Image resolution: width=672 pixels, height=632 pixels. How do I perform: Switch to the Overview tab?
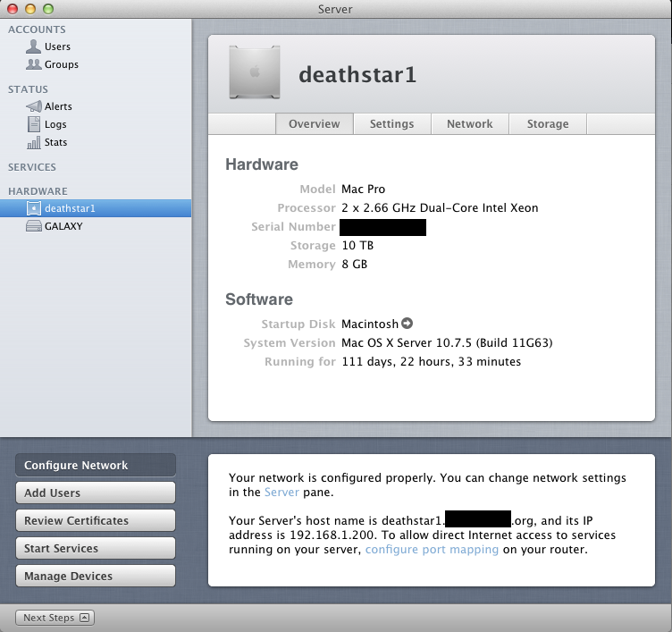[315, 124]
